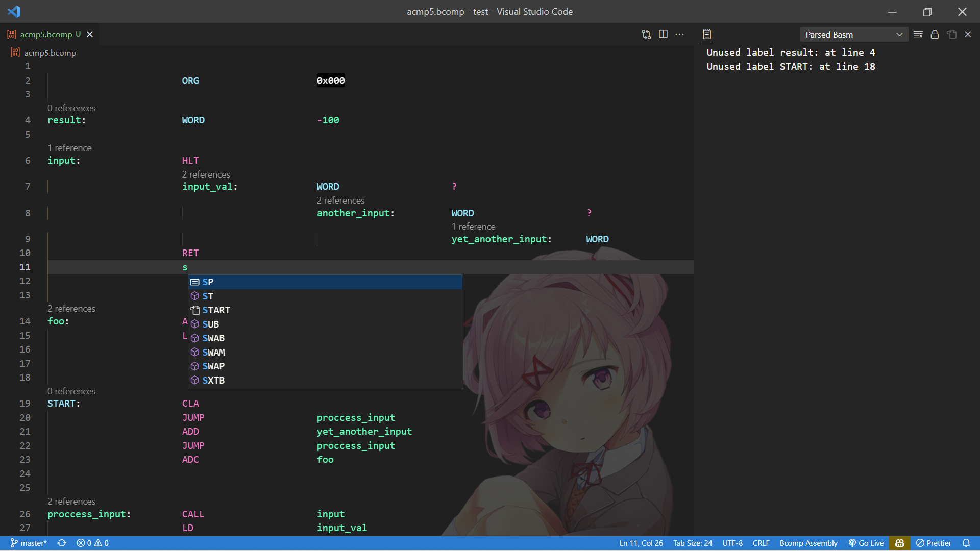Open the Parsed Basm channel dropdown
980x551 pixels.
pos(853,34)
